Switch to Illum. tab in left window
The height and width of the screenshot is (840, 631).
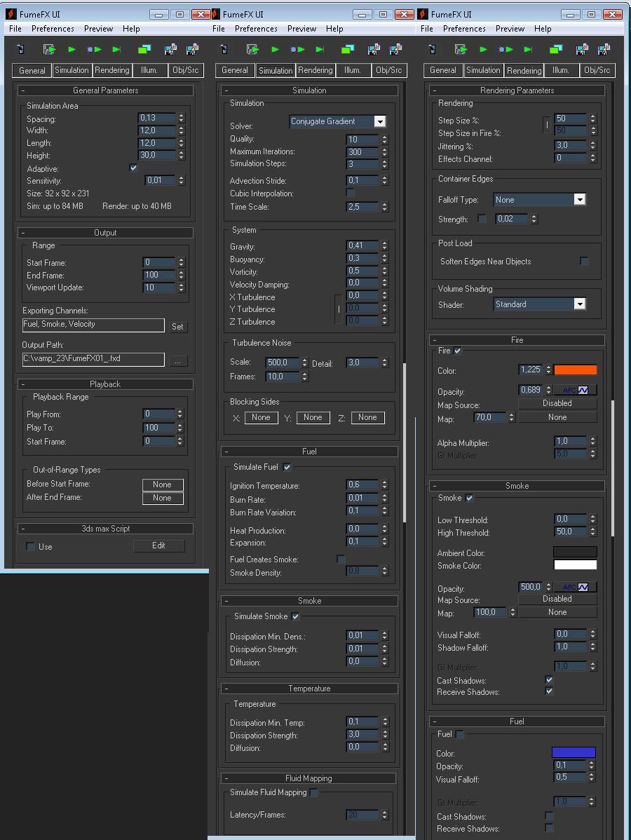coord(149,70)
